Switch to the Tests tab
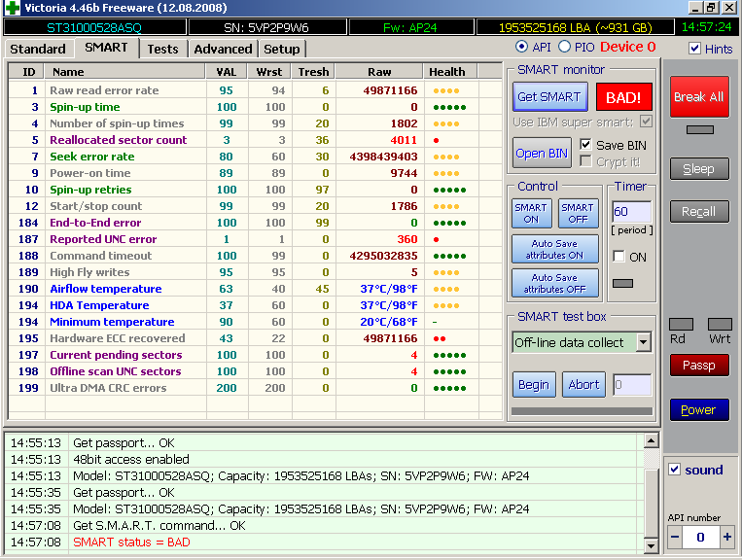 (x=163, y=49)
